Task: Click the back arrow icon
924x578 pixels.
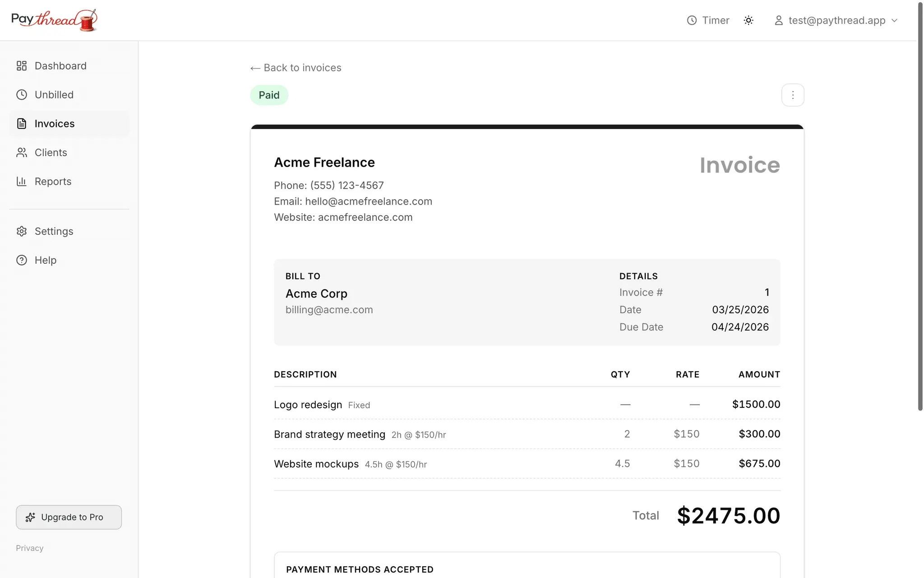Action: click(255, 68)
